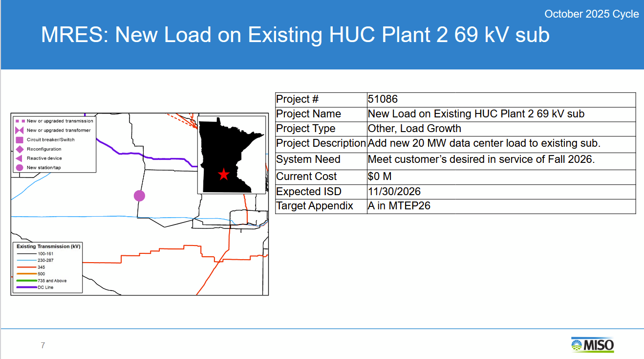The width and height of the screenshot is (644, 359).
Task: Click the dashed new transmission legend icon
Action: pos(20,121)
